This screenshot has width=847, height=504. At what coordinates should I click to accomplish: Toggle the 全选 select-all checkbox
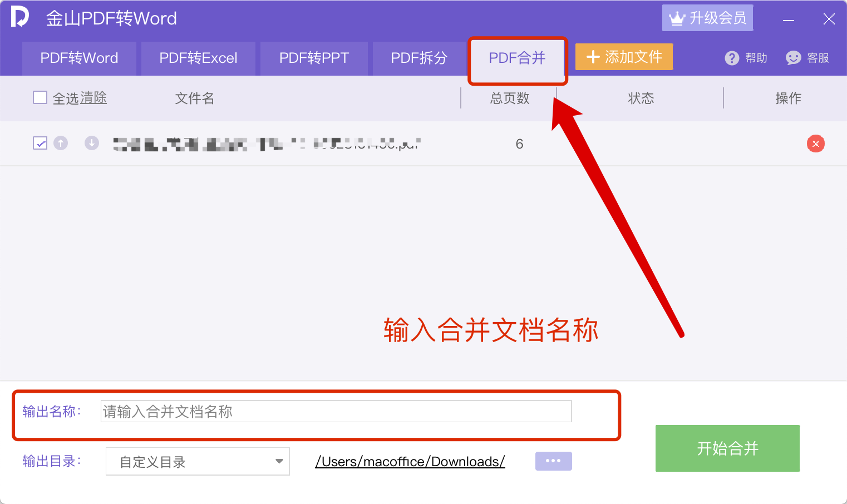[x=40, y=98]
